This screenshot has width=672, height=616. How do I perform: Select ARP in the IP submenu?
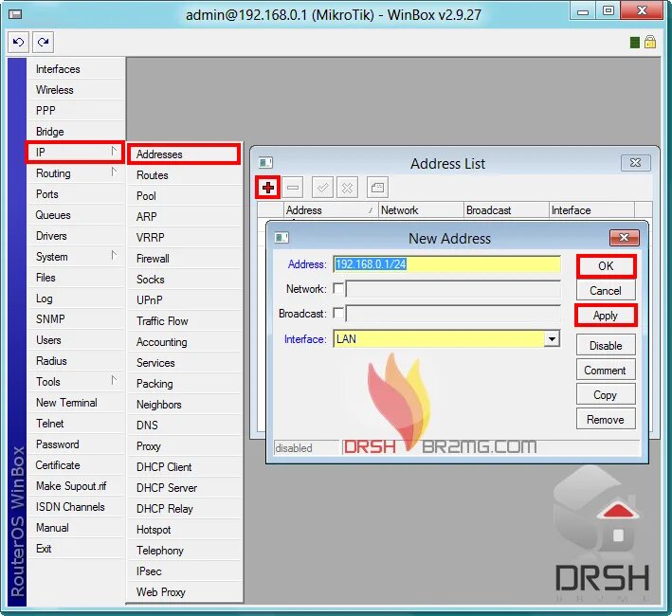point(185,217)
